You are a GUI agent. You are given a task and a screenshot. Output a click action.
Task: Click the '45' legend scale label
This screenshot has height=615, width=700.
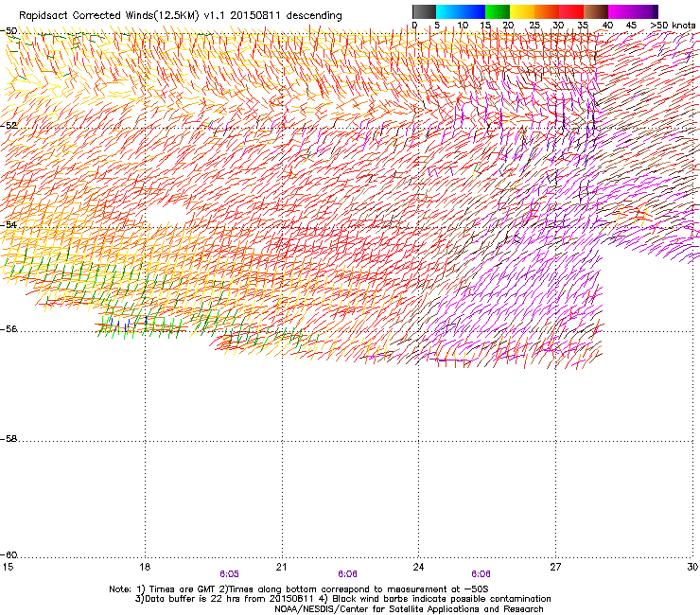point(631,26)
